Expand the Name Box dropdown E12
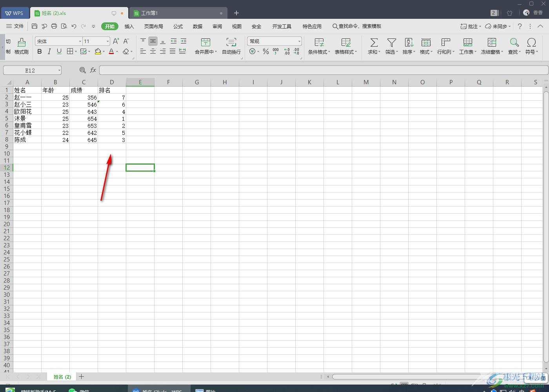The width and height of the screenshot is (549, 392). [x=59, y=71]
